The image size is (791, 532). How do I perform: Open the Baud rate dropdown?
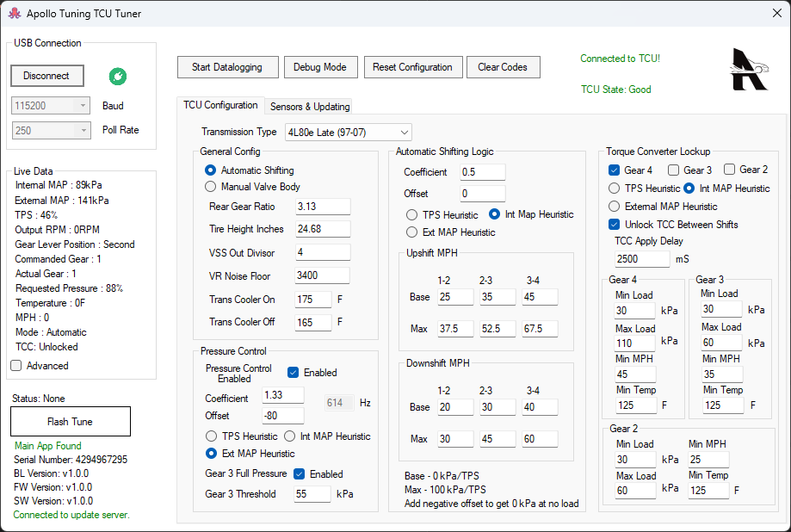[51, 106]
